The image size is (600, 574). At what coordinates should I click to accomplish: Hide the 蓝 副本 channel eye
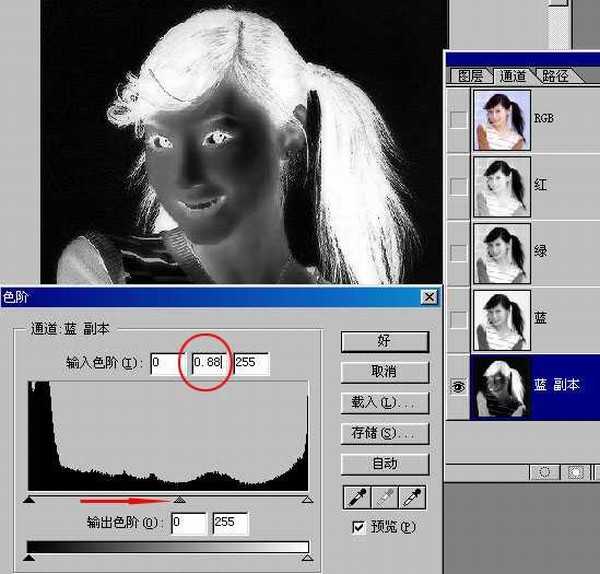(x=459, y=385)
